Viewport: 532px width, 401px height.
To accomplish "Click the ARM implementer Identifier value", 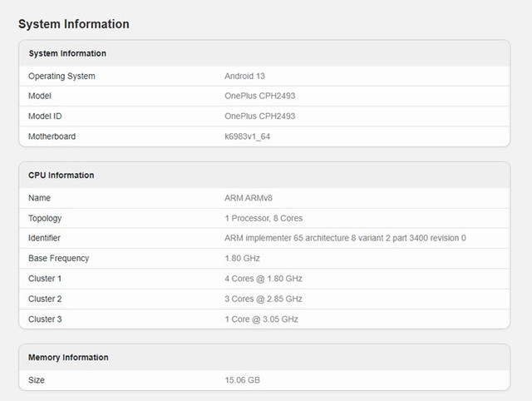I will pyautogui.click(x=345, y=238).
